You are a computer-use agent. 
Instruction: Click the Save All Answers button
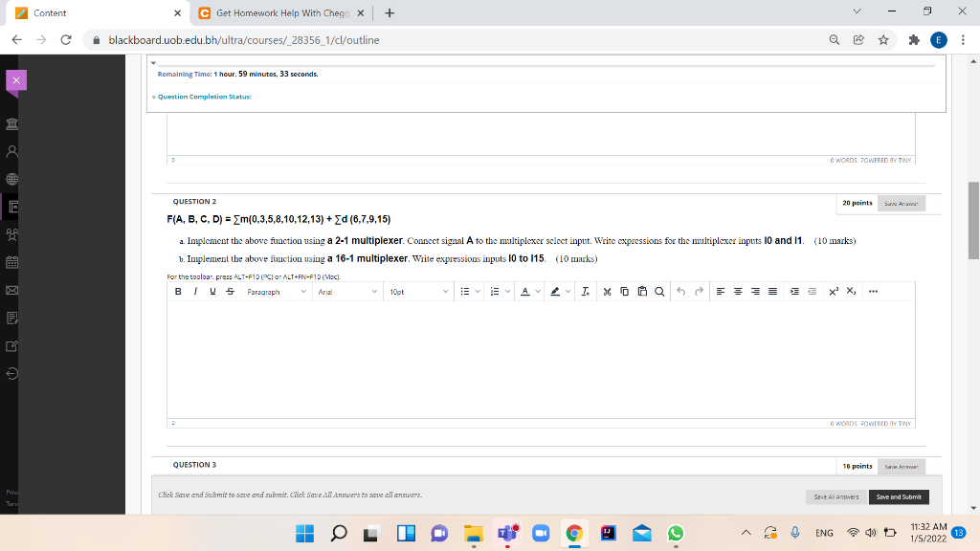[835, 496]
